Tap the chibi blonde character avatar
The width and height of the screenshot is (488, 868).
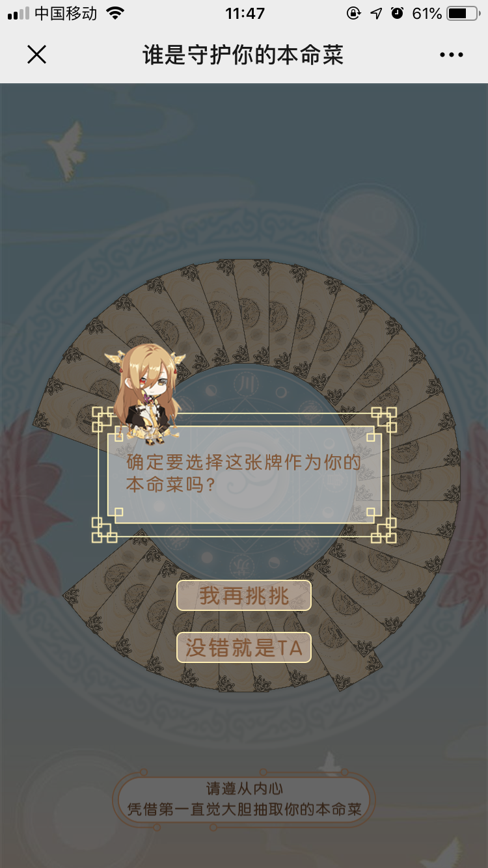(x=144, y=390)
